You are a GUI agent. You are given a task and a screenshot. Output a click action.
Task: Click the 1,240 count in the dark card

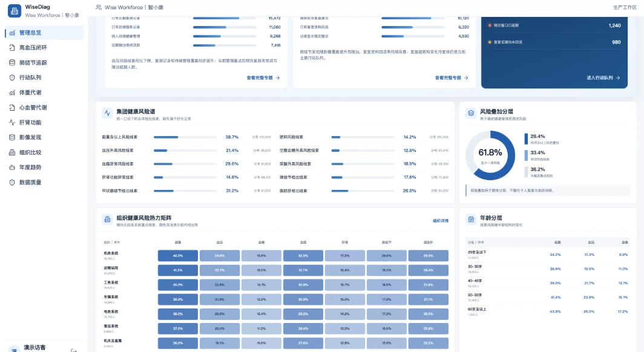click(614, 25)
